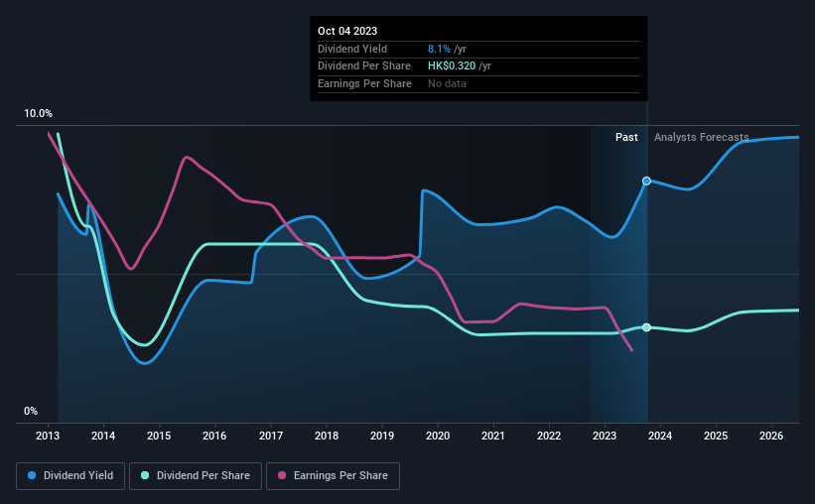Screen dimensions: 815x504
Task: Click the 2024 x-axis label
Action: [660, 436]
